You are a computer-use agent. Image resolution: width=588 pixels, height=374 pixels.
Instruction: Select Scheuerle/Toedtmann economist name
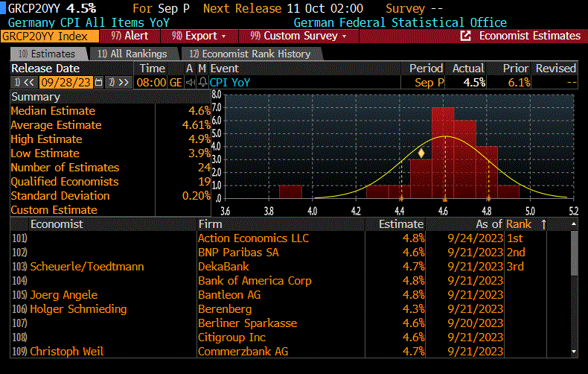coord(87,267)
